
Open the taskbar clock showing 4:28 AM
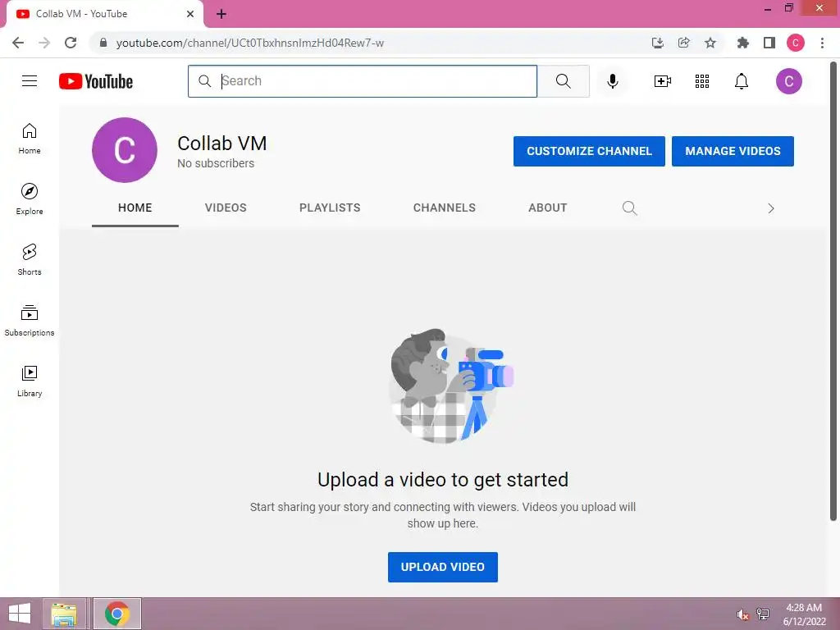pyautogui.click(x=804, y=614)
